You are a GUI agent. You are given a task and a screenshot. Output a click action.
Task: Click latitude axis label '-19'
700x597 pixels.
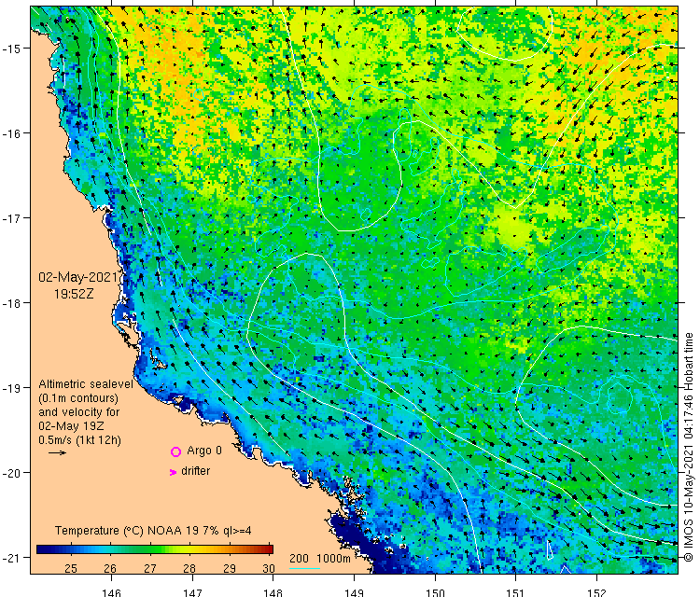(11, 388)
